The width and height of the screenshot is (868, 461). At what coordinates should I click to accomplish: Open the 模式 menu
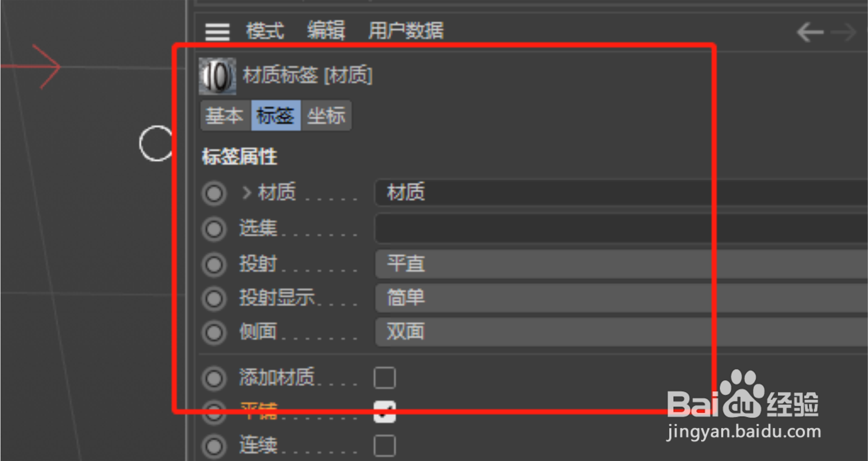click(x=265, y=31)
